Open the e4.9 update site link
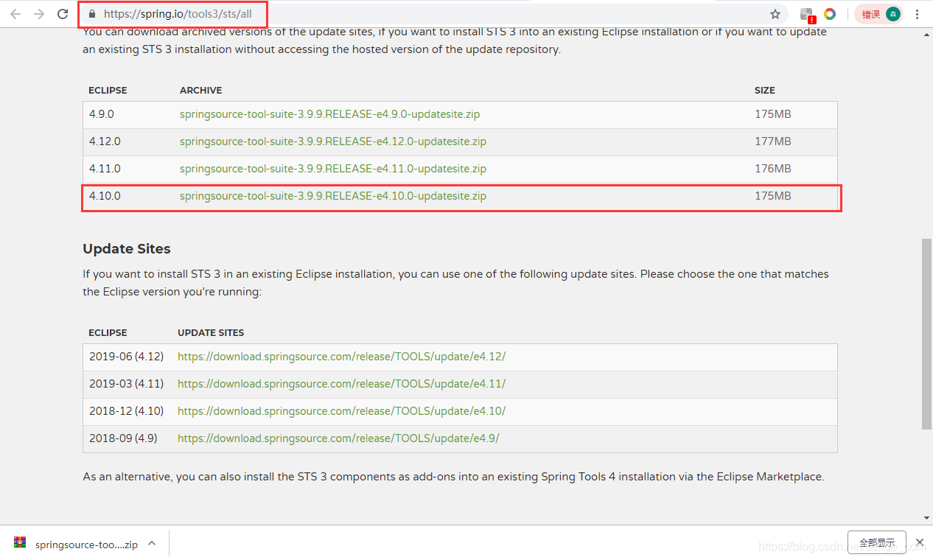The width and height of the screenshot is (933, 560). point(338,438)
